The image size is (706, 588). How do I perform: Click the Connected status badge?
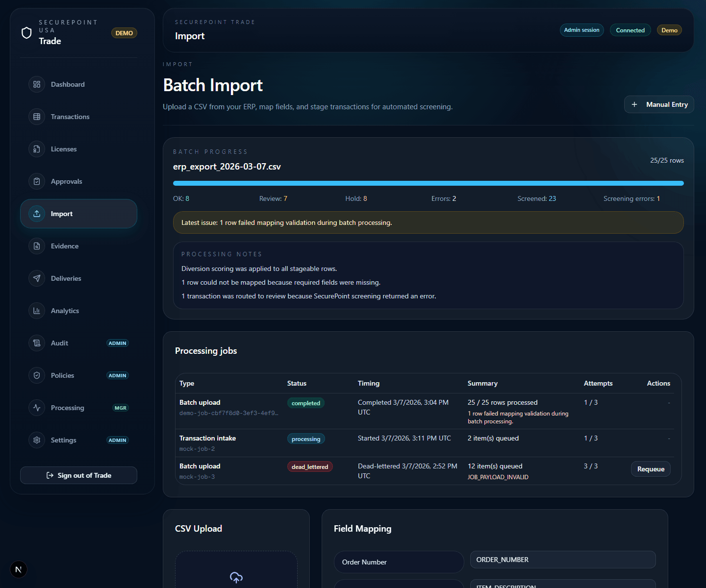point(630,30)
